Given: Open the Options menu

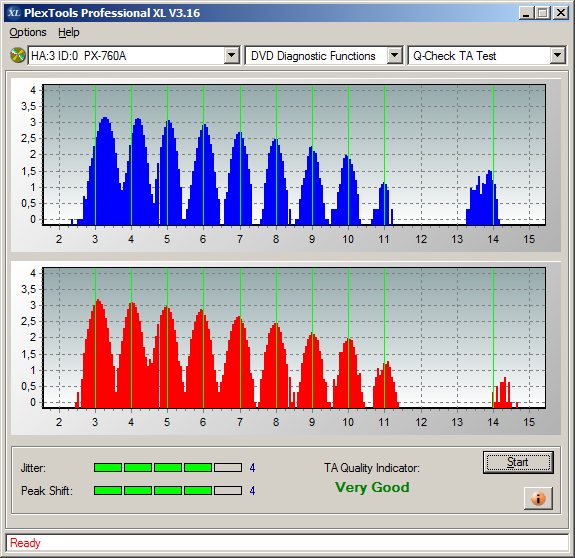Looking at the screenshot, I should point(28,32).
